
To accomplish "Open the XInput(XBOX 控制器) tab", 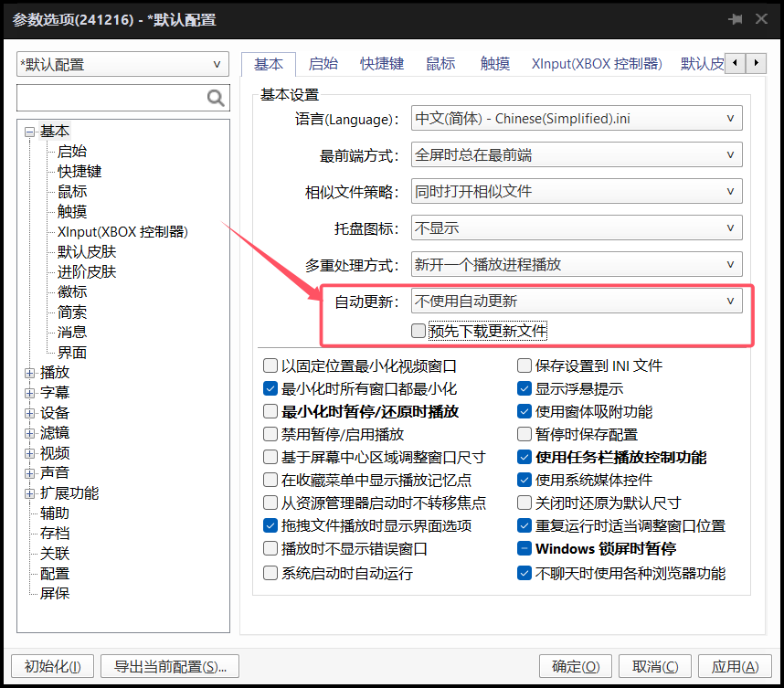I will coord(597,64).
